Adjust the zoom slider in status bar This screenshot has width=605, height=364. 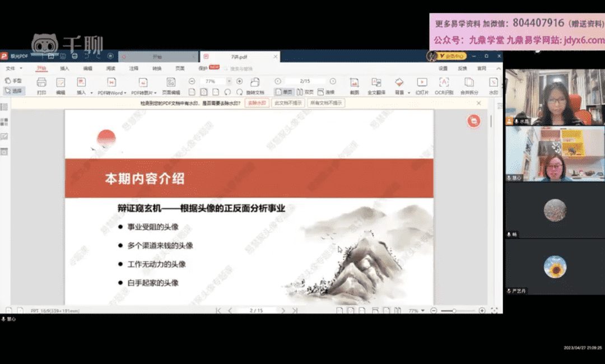pos(454,310)
